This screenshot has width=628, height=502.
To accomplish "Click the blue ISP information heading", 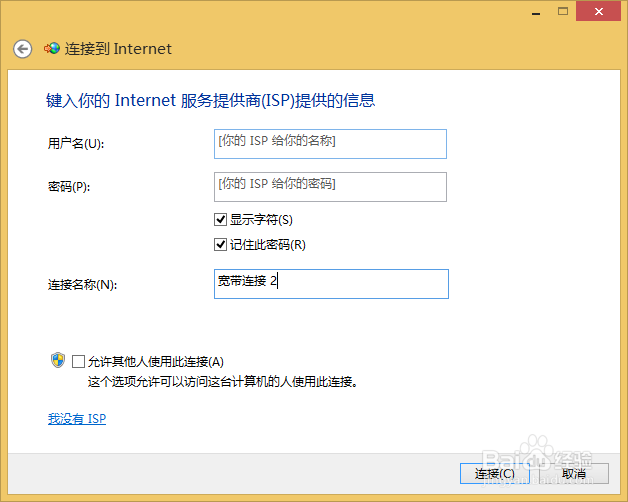I will point(211,101).
